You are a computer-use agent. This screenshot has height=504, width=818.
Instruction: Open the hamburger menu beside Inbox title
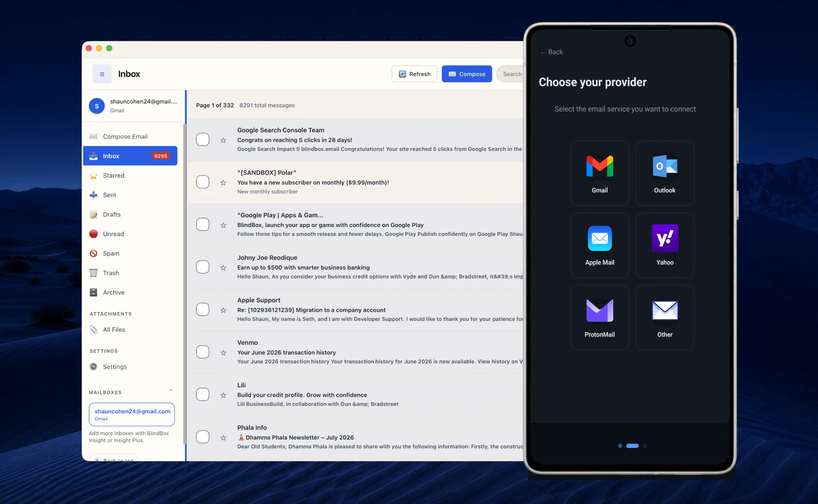(102, 74)
